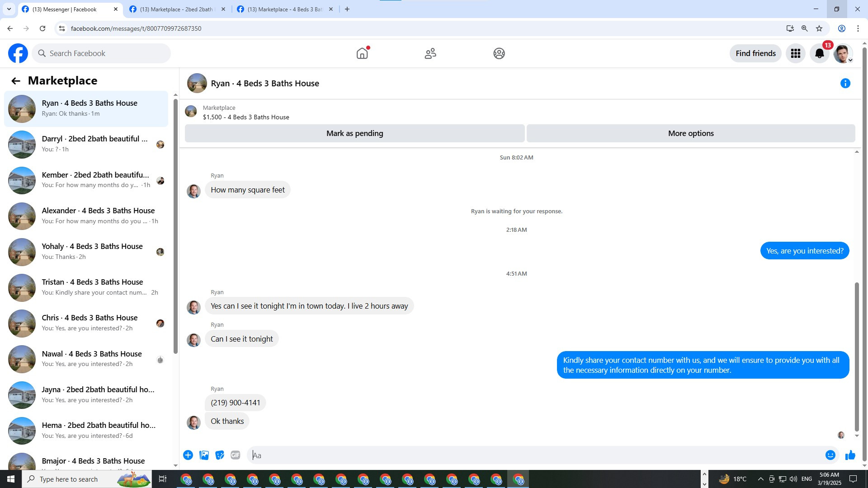Viewport: 868px width, 488px height.
Task: Close the Messenger tab
Action: [x=116, y=9]
